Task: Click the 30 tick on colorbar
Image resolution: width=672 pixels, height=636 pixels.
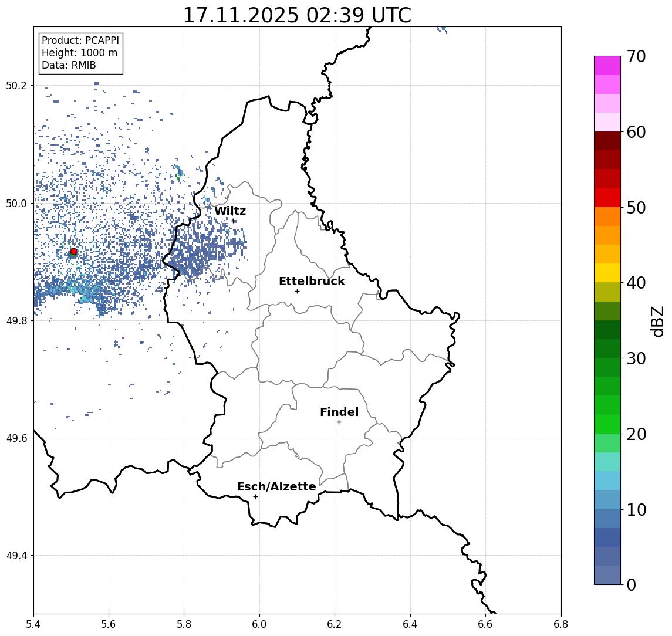Action: pos(636,358)
